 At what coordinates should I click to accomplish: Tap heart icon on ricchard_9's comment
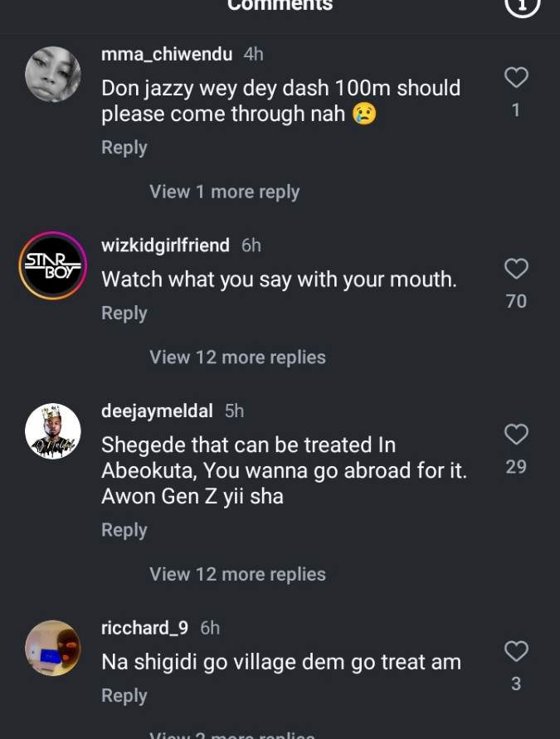pyautogui.click(x=516, y=651)
